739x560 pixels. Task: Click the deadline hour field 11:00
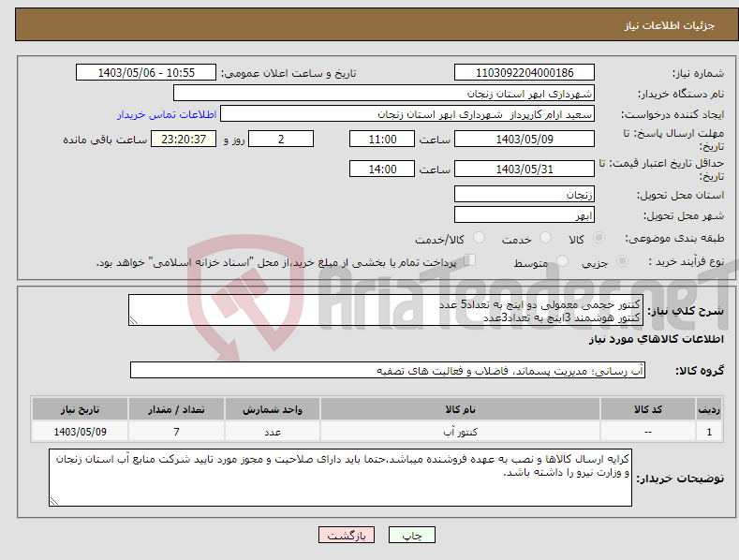(x=382, y=139)
